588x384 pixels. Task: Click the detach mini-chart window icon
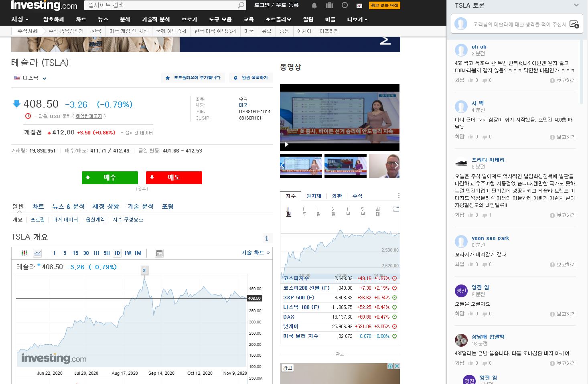click(396, 209)
